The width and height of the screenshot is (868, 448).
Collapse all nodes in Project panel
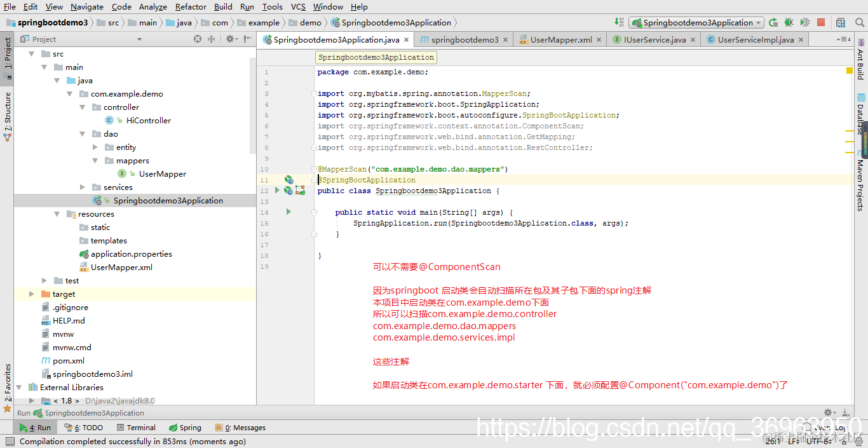tap(212, 39)
